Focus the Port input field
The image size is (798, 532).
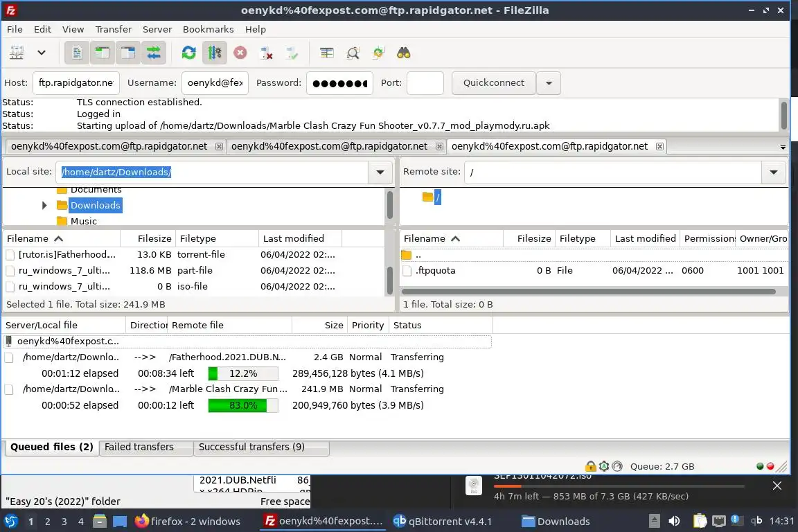tap(425, 83)
